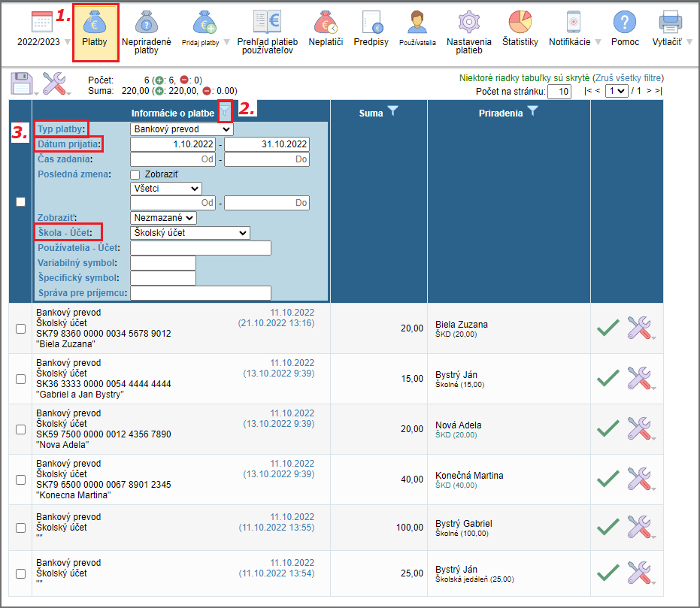The width and height of the screenshot is (700, 608).
Task: Click the save floppy disk icon
Action: click(21, 83)
